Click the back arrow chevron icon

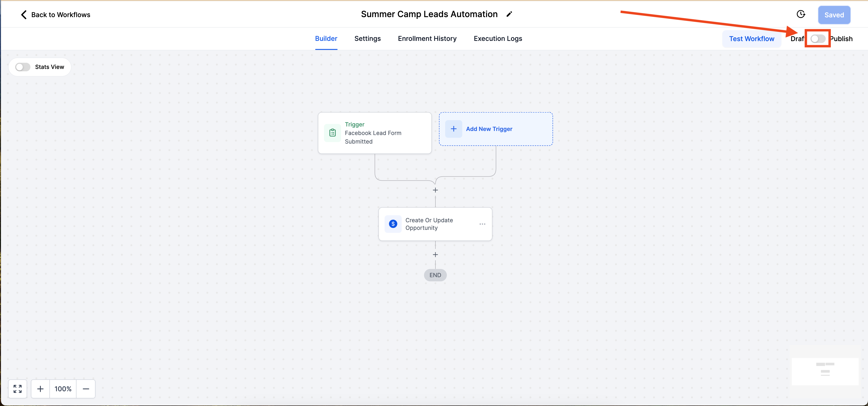point(24,14)
